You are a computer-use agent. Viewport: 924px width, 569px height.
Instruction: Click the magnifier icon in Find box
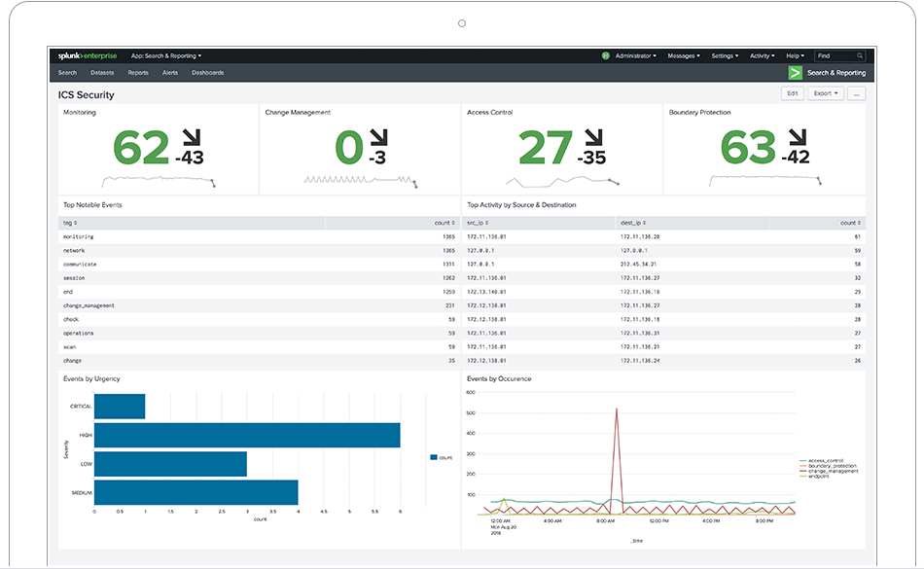(x=860, y=56)
